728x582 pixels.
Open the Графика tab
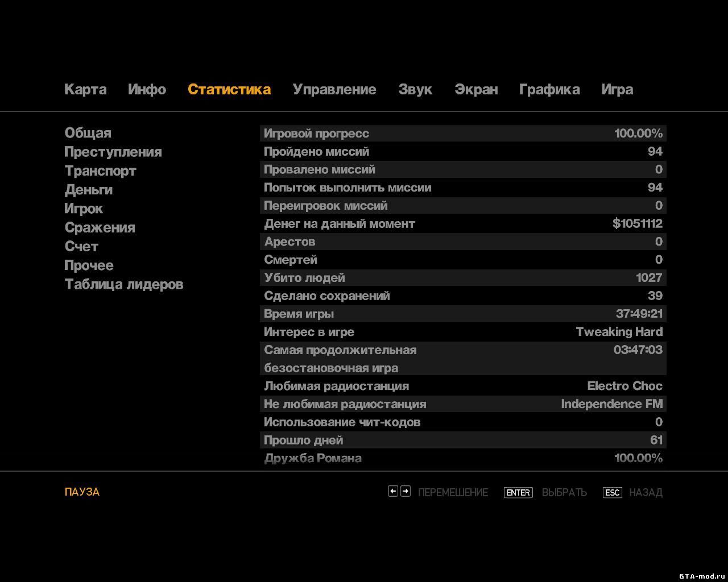(x=549, y=90)
